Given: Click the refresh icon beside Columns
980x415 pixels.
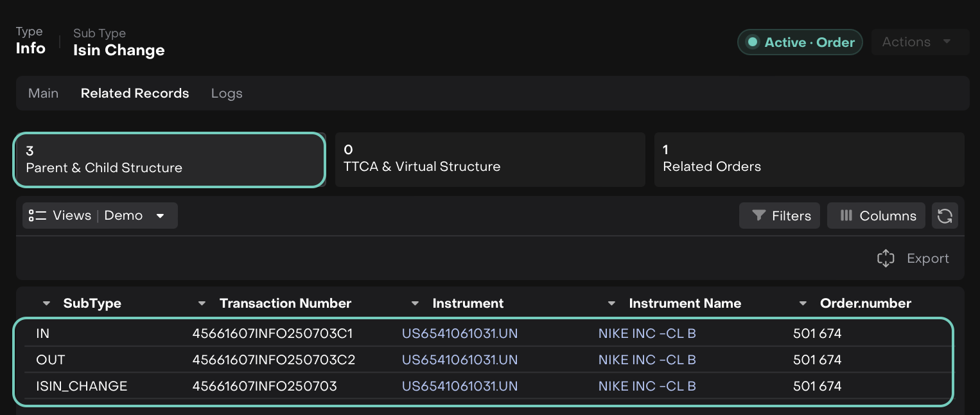Looking at the screenshot, I should 945,216.
